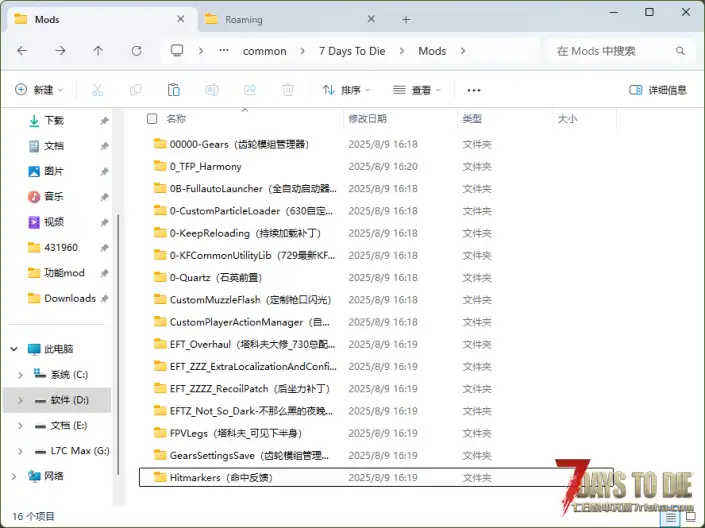Image resolution: width=705 pixels, height=528 pixels.
Task: Navigate to 7 Days To Die breadcrumb
Action: (351, 51)
